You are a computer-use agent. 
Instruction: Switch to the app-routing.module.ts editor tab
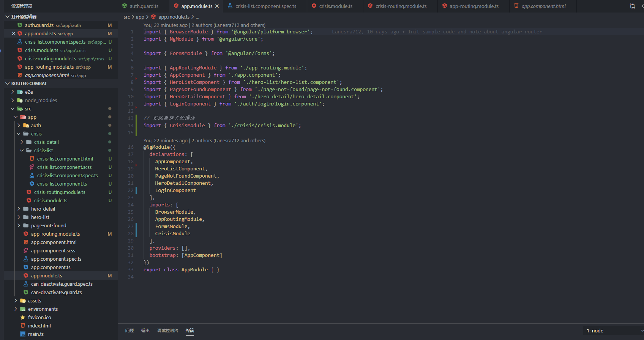(474, 6)
